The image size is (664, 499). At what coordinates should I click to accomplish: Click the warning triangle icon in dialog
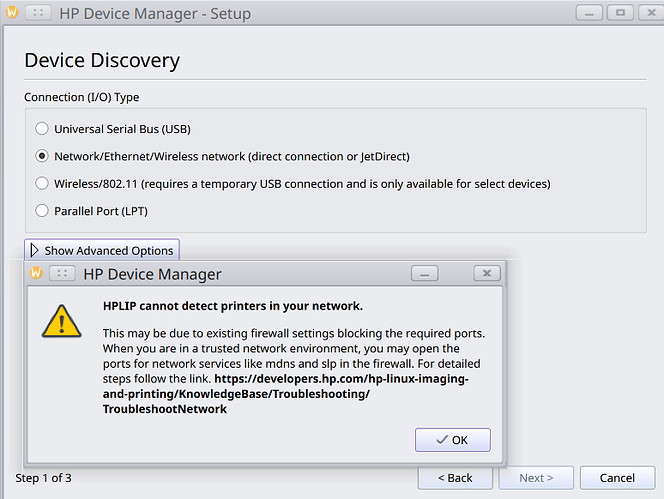click(x=62, y=322)
